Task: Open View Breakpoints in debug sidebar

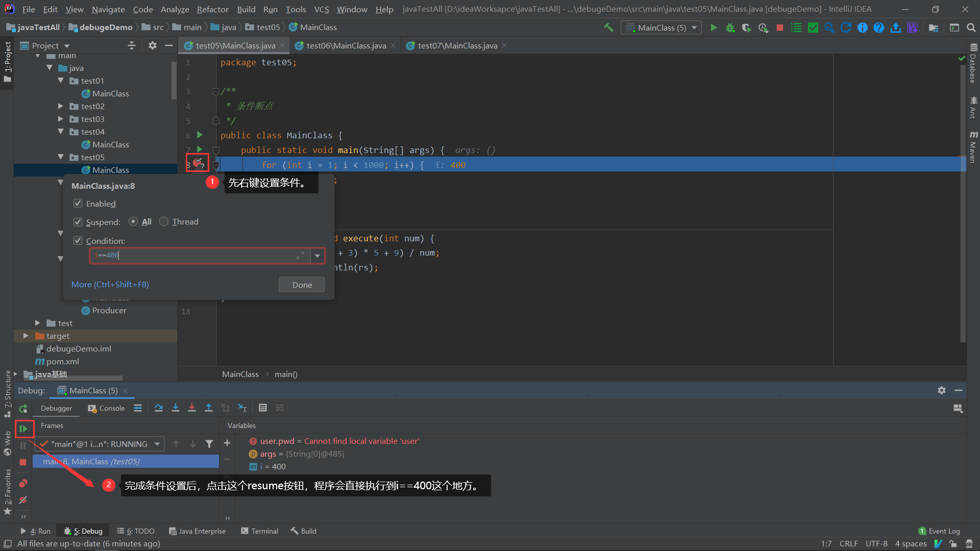Action: [23, 484]
